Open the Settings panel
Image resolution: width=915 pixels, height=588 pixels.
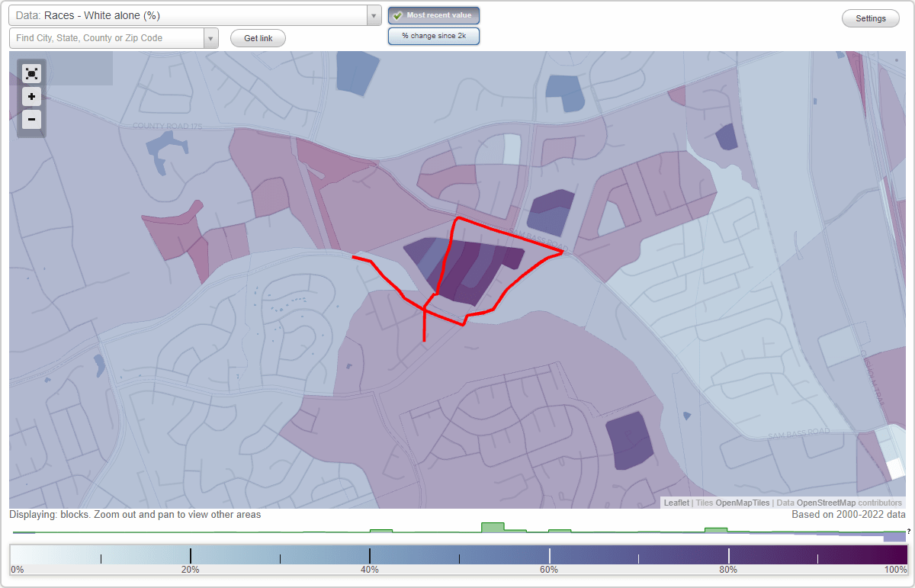click(870, 18)
